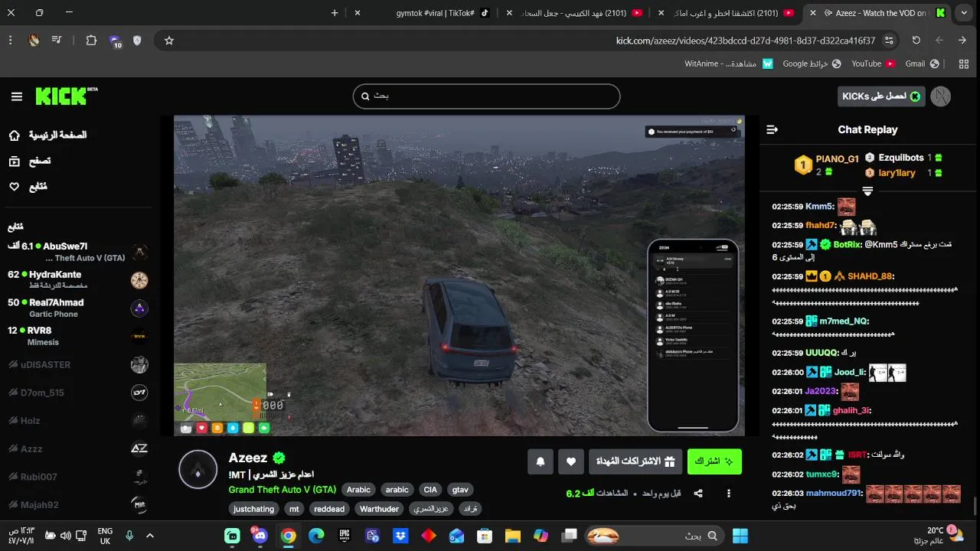Bookmark this page with star icon
This screenshot has height=551, width=980.
tap(169, 41)
